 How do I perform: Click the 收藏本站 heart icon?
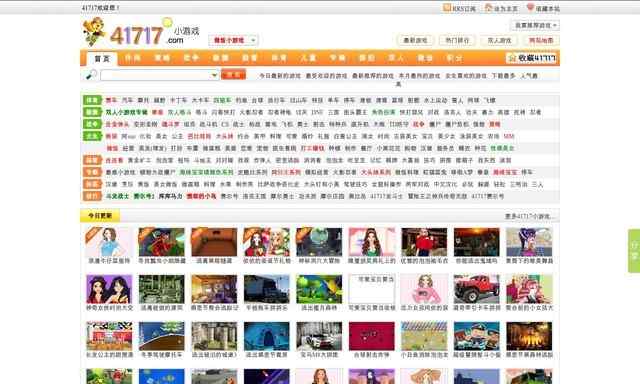pyautogui.click(x=530, y=8)
